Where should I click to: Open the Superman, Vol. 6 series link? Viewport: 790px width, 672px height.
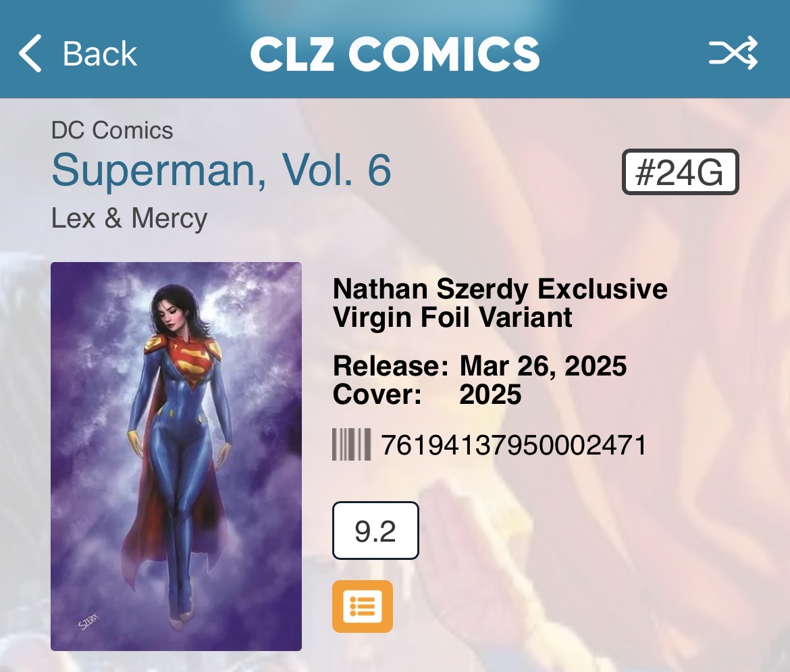click(x=221, y=170)
